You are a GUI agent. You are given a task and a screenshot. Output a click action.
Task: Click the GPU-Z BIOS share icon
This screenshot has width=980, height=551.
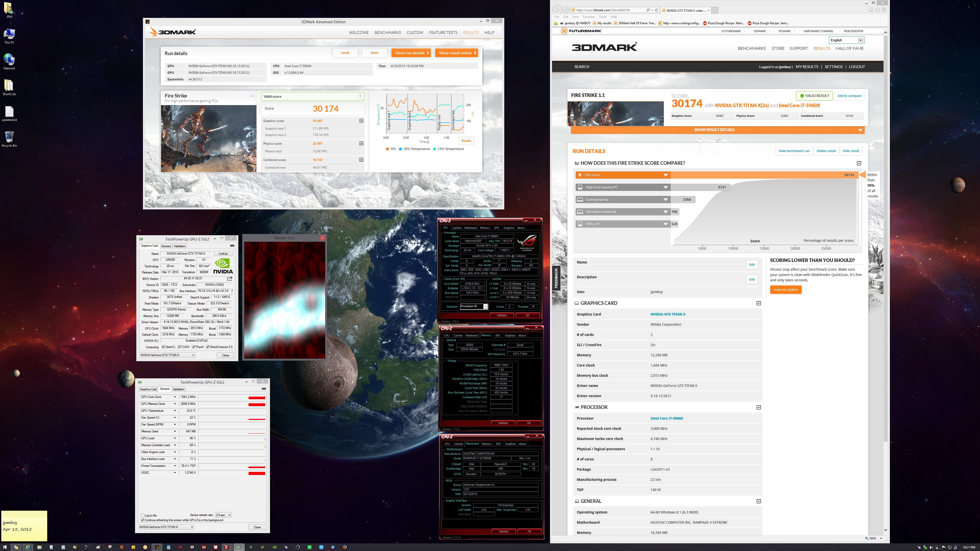tap(229, 278)
